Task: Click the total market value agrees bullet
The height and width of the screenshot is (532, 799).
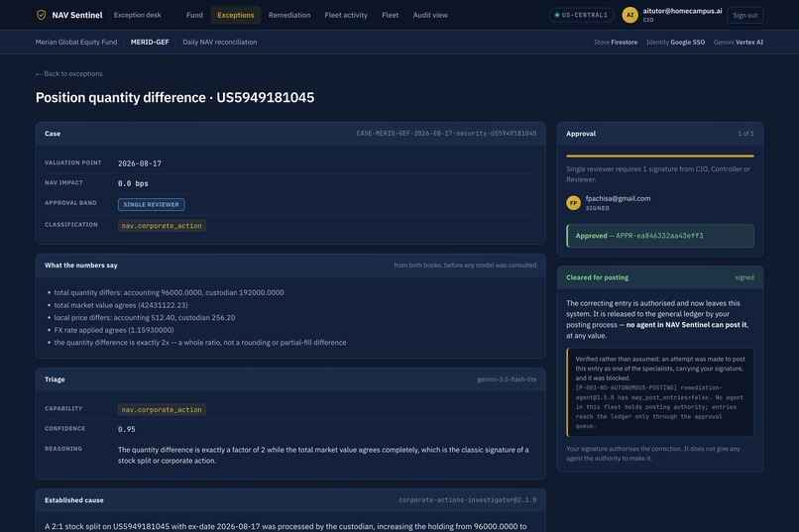Action: click(121, 305)
